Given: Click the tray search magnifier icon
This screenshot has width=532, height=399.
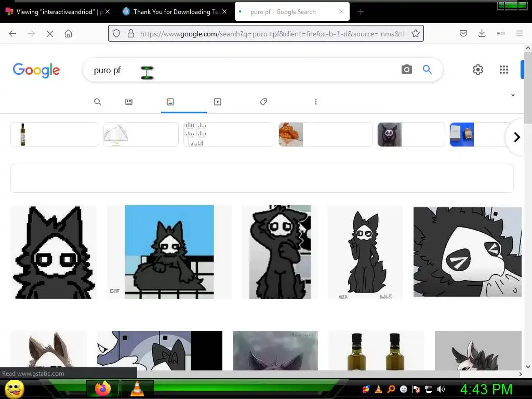Looking at the screenshot, I should coord(391,389).
